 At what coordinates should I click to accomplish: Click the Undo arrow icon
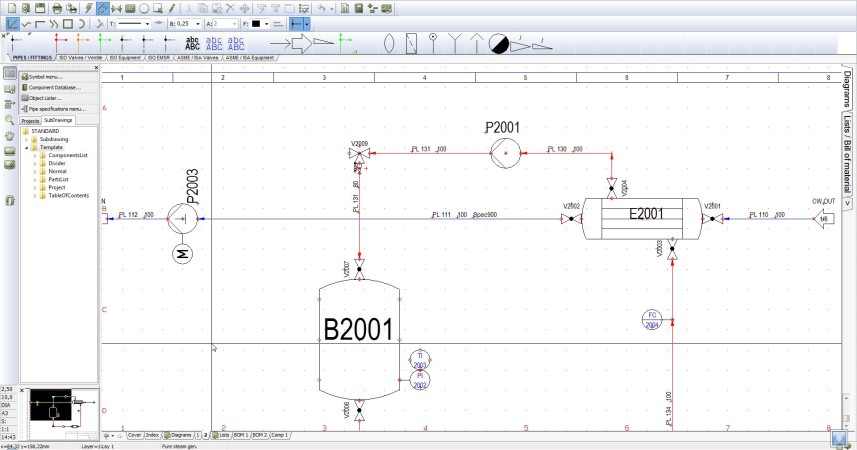point(321,8)
